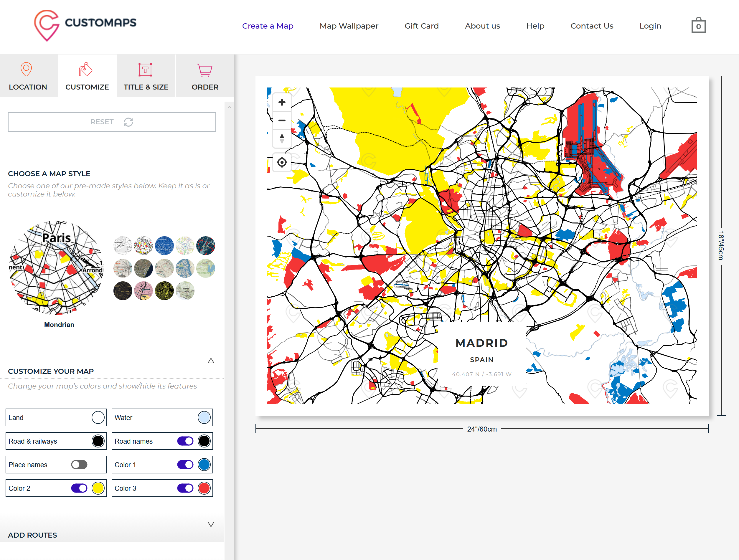This screenshot has width=739, height=560.
Task: Open the Gift Card link
Action: pos(421,26)
